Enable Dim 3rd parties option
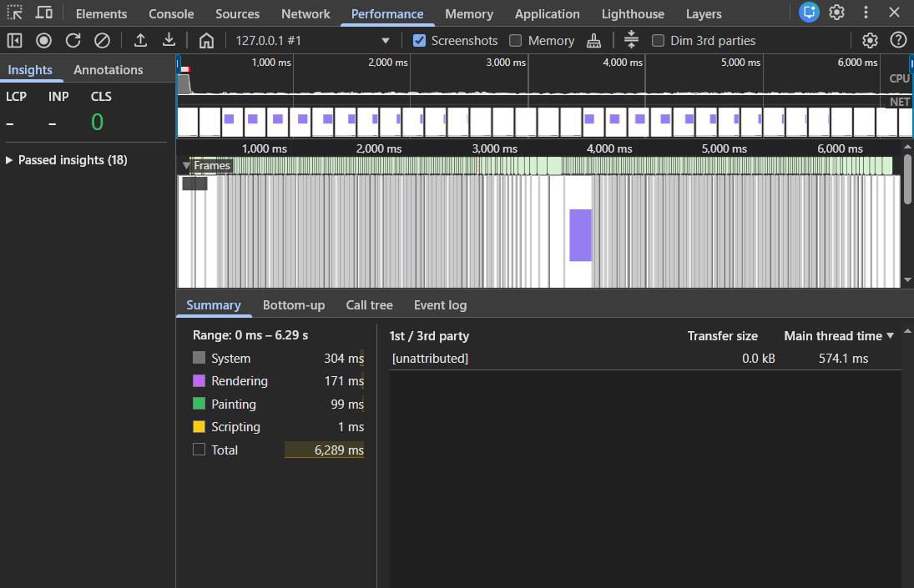 tap(659, 40)
